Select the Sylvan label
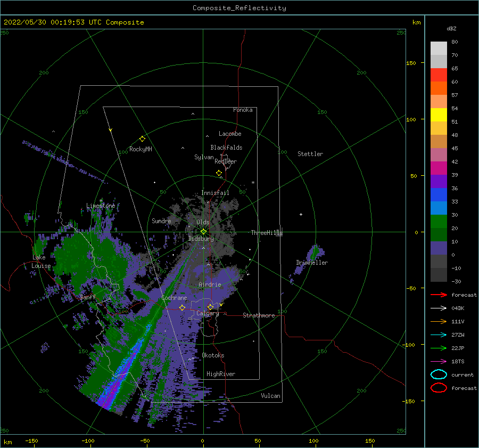This screenshot has width=479, height=448. tap(204, 157)
